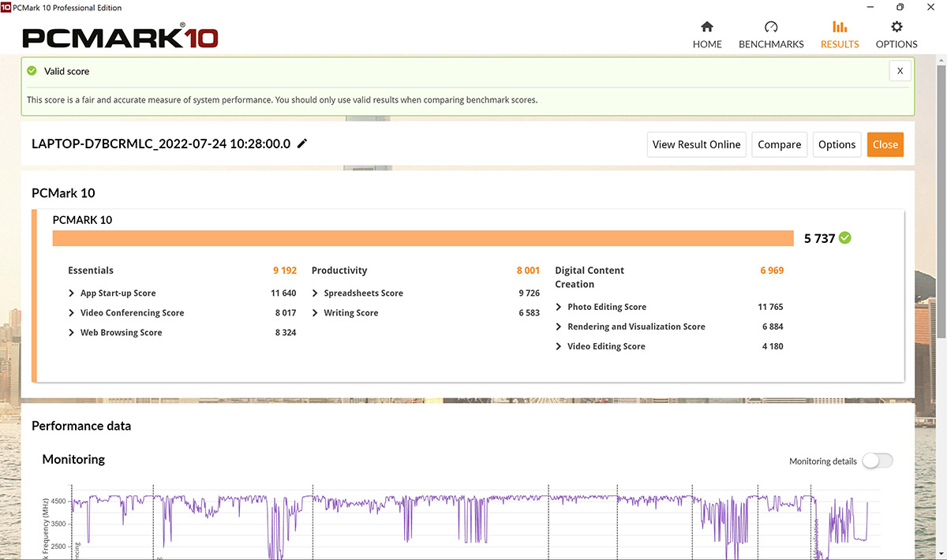Click the Essentials score 9 192

[285, 271]
